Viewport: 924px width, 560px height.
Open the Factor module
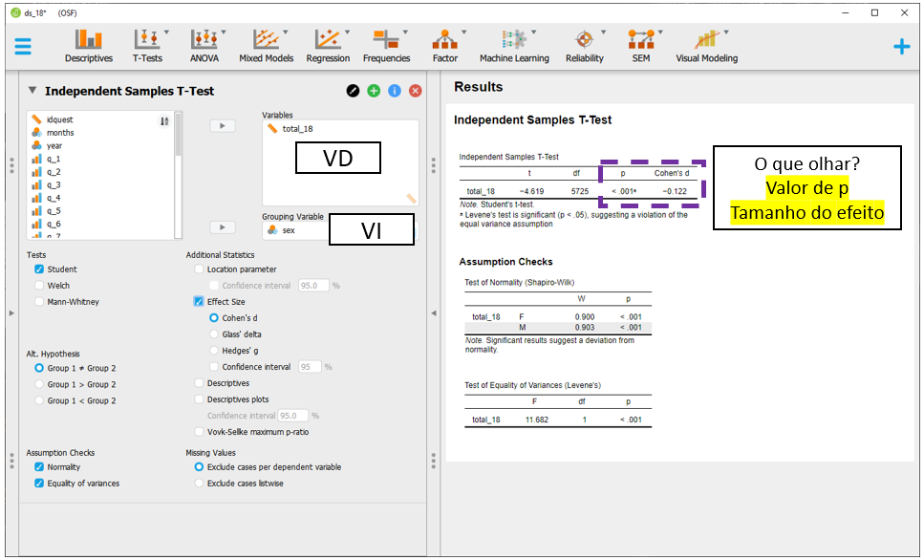[445, 47]
